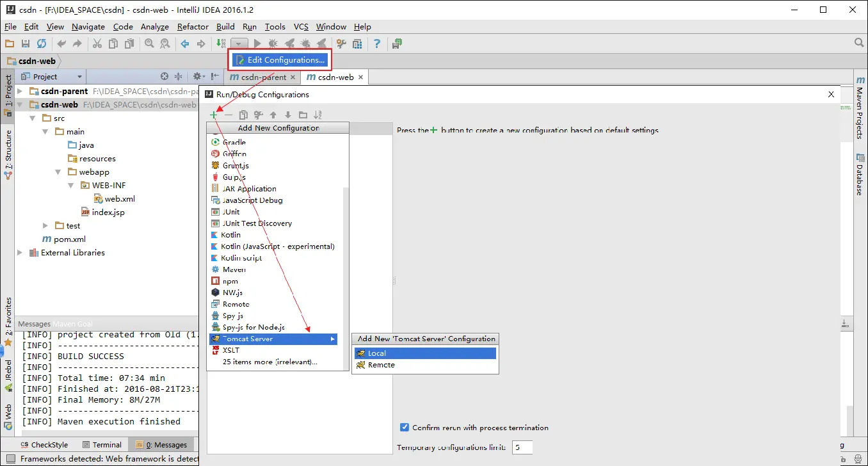Image resolution: width=868 pixels, height=466 pixels.
Task: Open Project Structure toolbar icon
Action: [358, 44]
